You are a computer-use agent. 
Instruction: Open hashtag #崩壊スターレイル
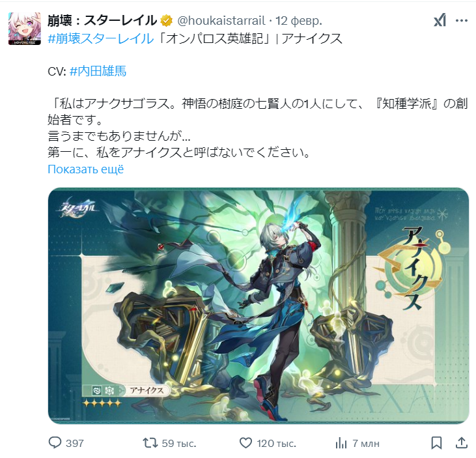pyautogui.click(x=101, y=38)
